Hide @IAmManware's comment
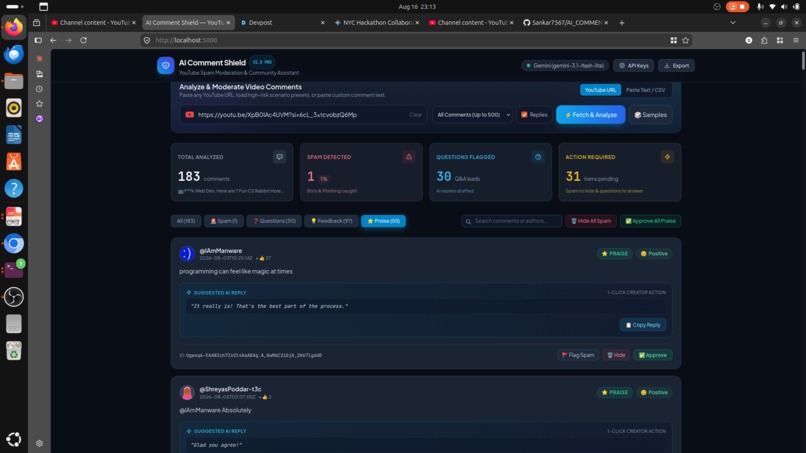The height and width of the screenshot is (453, 806). pyautogui.click(x=616, y=355)
